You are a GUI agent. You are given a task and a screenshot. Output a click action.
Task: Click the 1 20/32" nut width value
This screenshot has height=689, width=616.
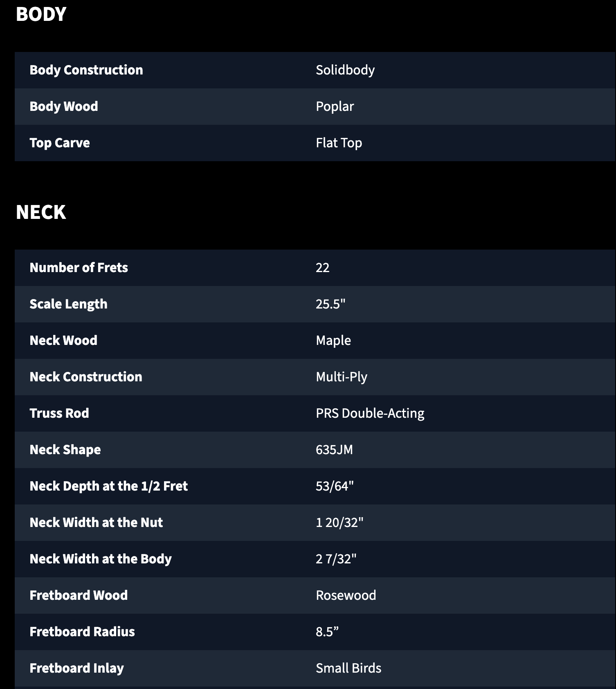339,522
